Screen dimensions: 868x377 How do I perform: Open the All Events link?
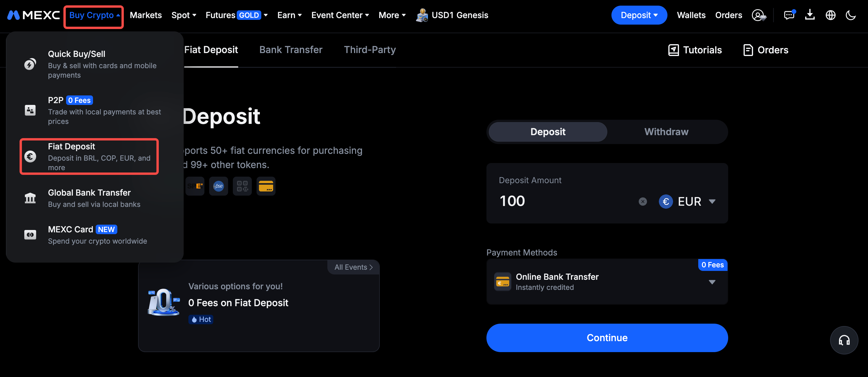pos(353,267)
